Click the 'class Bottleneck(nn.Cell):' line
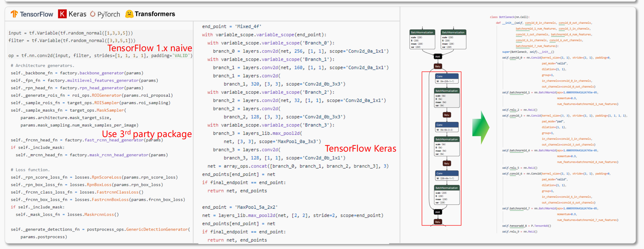 pyautogui.click(x=510, y=17)
